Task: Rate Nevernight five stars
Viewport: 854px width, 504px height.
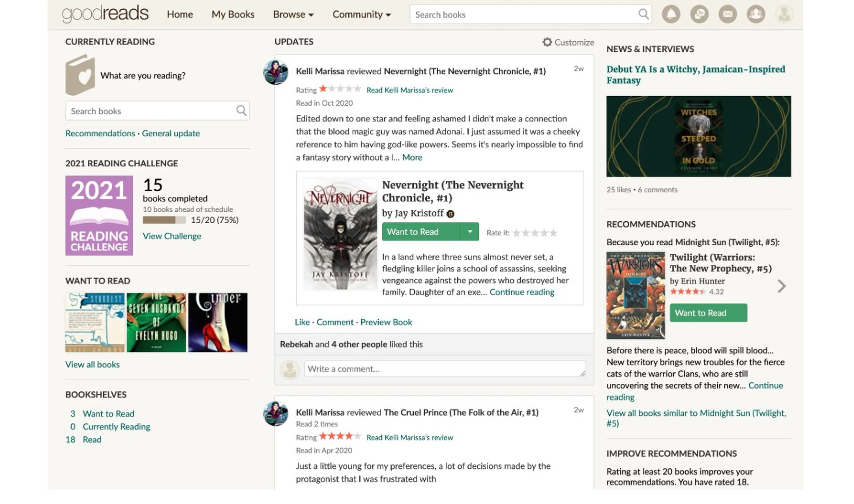Action: click(554, 233)
